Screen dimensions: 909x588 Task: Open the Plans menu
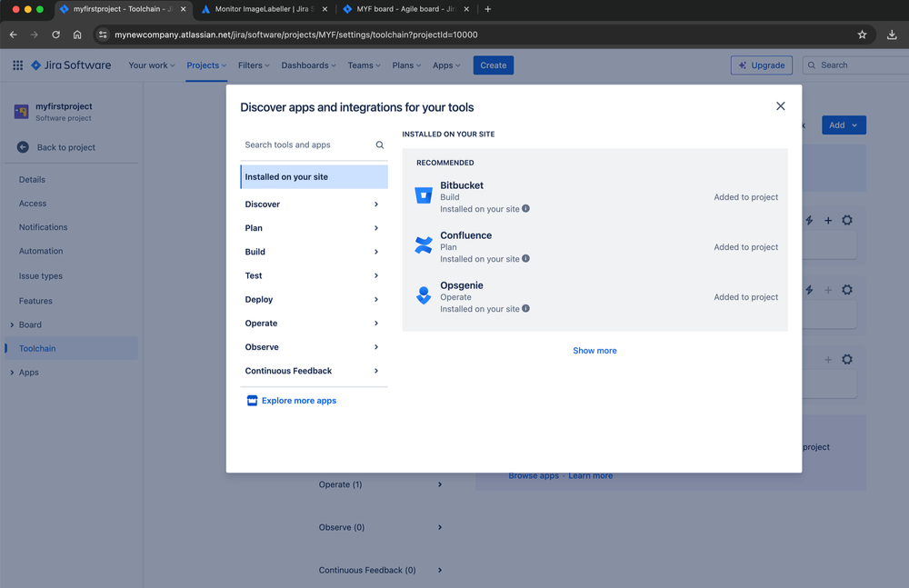[x=406, y=65]
